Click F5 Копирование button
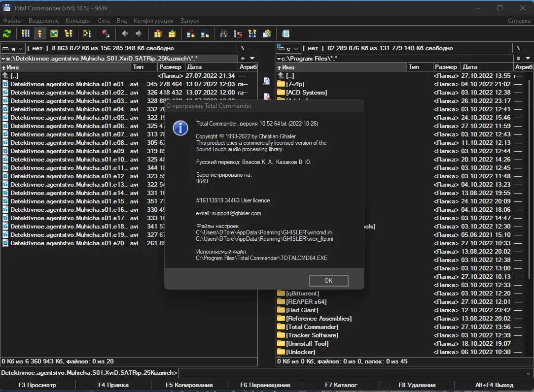534x392 pixels. click(189, 385)
